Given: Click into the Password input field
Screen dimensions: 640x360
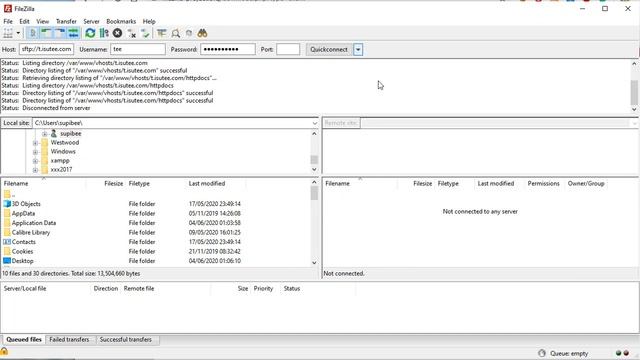Looking at the screenshot, I should (228, 49).
